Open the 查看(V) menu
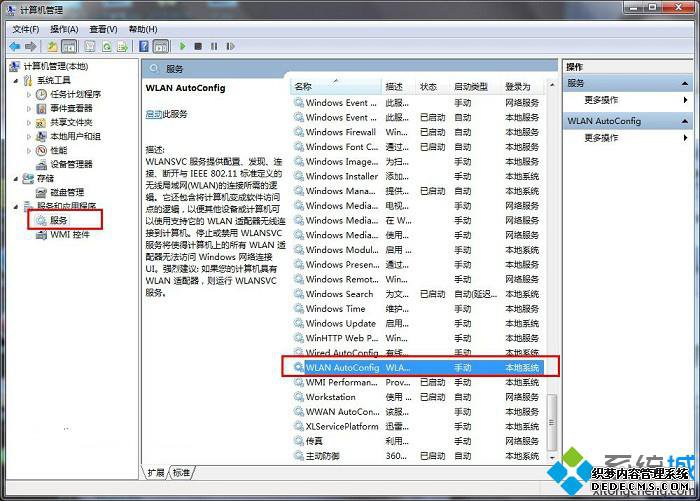 tap(103, 29)
